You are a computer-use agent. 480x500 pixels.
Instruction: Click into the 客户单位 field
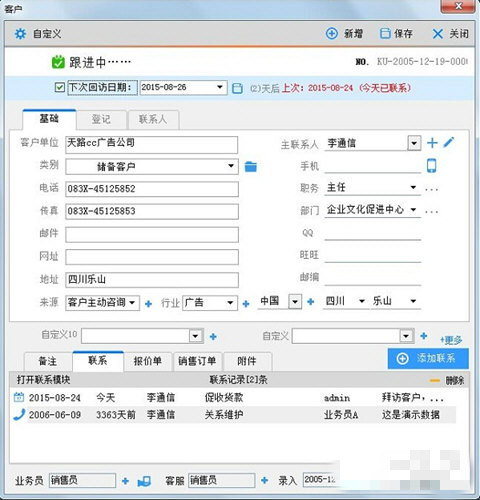(151, 144)
